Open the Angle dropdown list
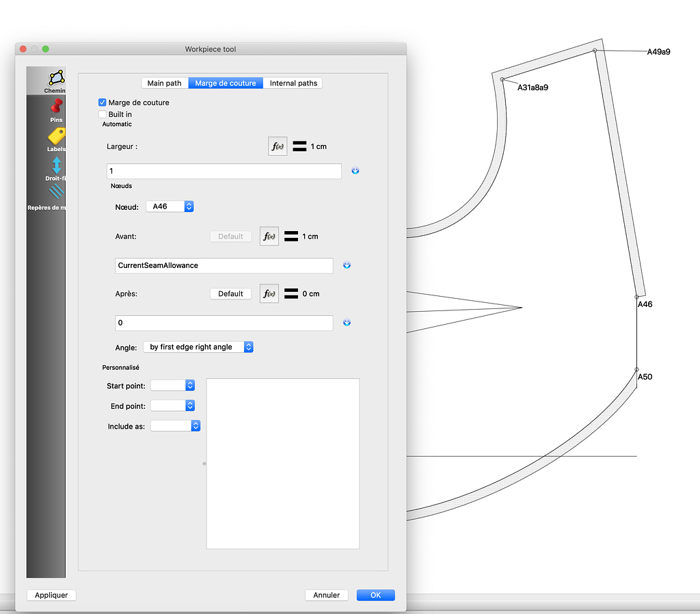The image size is (700, 614). click(x=198, y=347)
